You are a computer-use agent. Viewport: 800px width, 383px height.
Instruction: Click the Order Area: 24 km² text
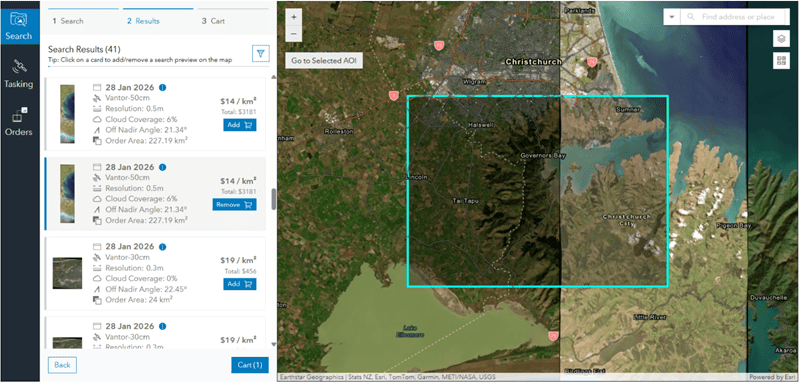[x=138, y=299]
